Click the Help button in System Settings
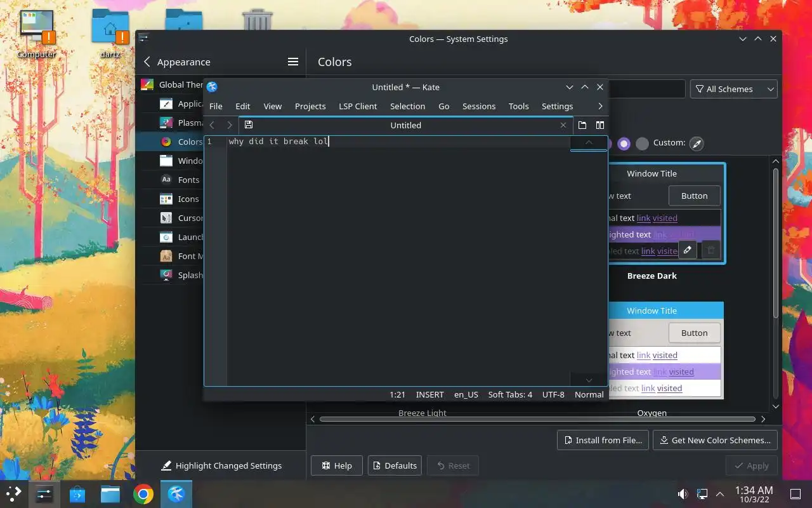 coord(336,465)
